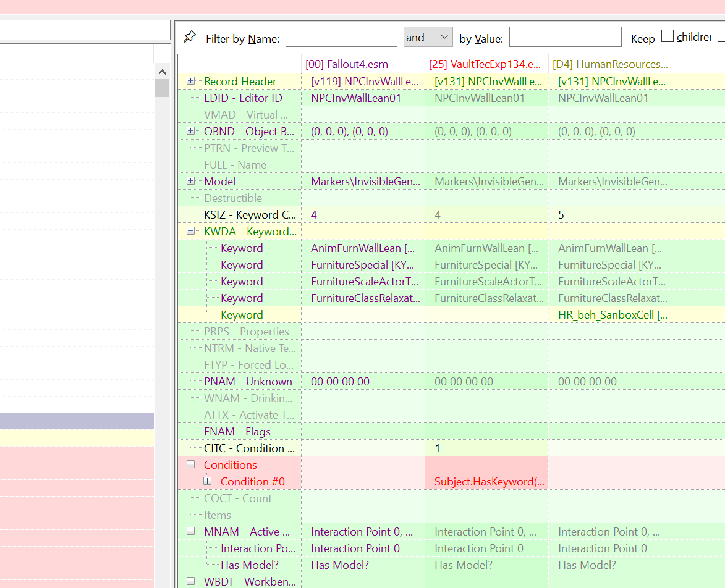The image size is (725, 588).
Task: Enable the Keep children checkbox
Action: click(x=667, y=36)
